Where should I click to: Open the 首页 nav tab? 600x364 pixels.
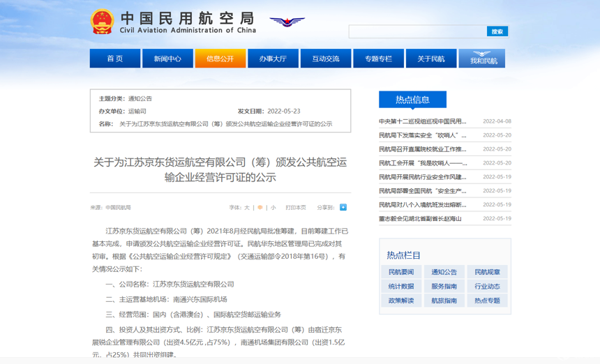[x=115, y=59]
